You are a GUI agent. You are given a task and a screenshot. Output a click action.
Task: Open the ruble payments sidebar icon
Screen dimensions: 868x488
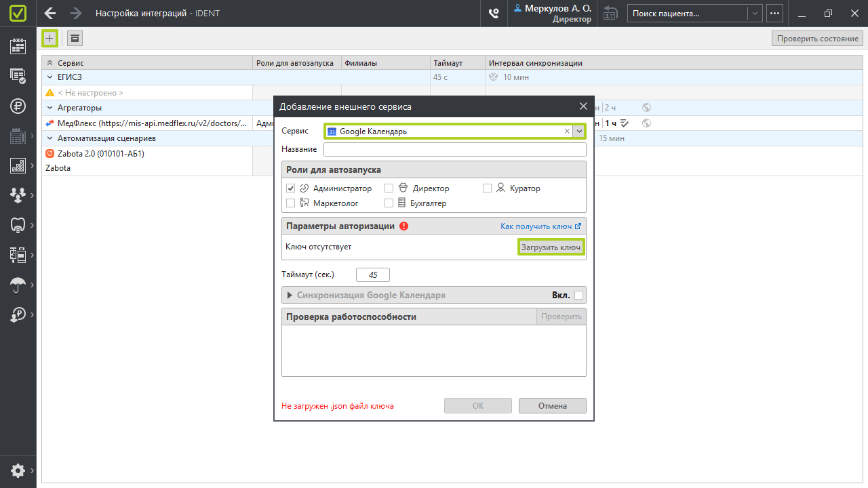click(18, 106)
